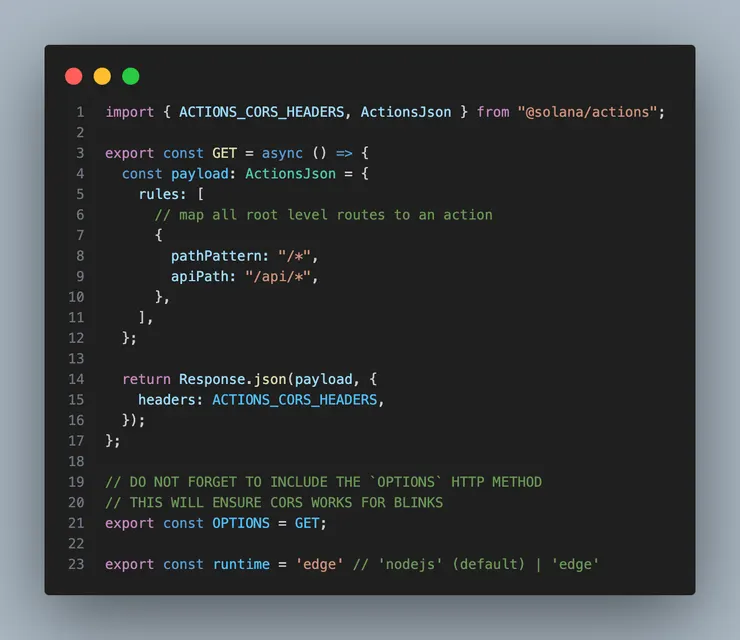
Task: Click the GET constant name on line 3
Action: click(x=224, y=153)
